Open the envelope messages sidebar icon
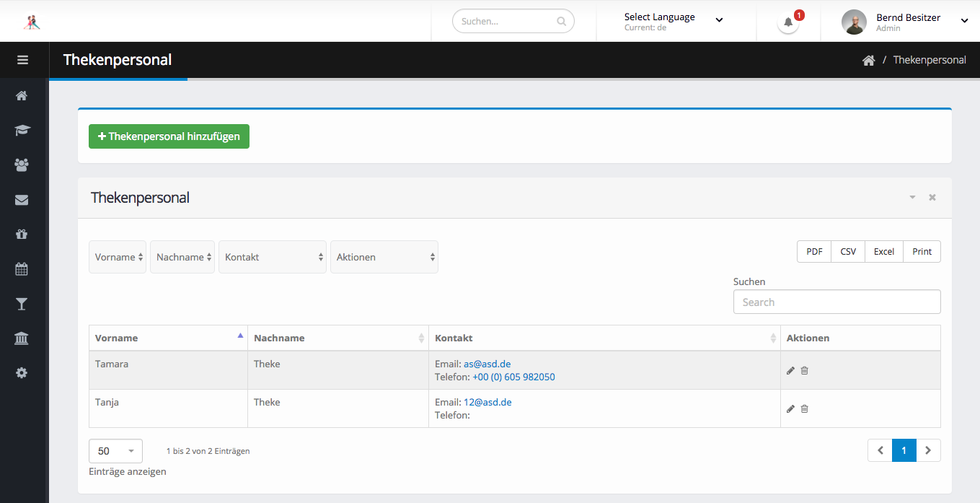Image resolution: width=980 pixels, height=503 pixels. [x=22, y=199]
